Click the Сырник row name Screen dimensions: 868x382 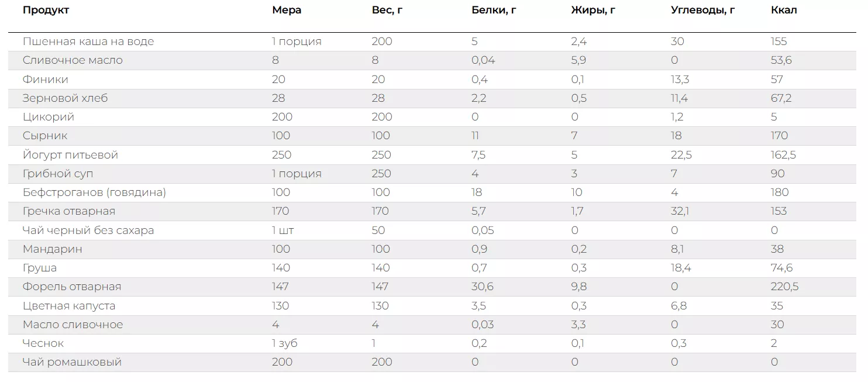click(45, 136)
